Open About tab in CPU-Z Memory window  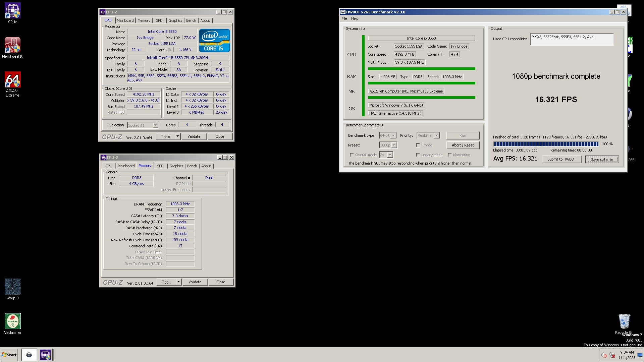coord(206,166)
